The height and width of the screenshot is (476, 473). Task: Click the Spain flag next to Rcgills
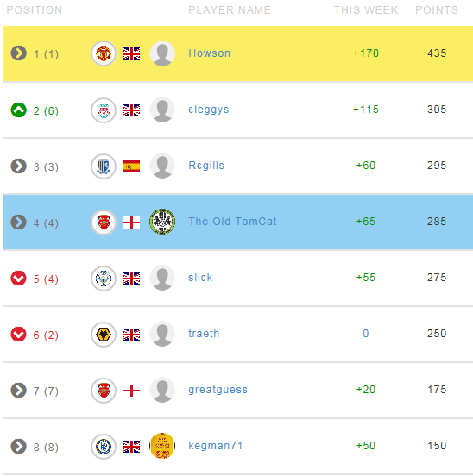pos(131,166)
